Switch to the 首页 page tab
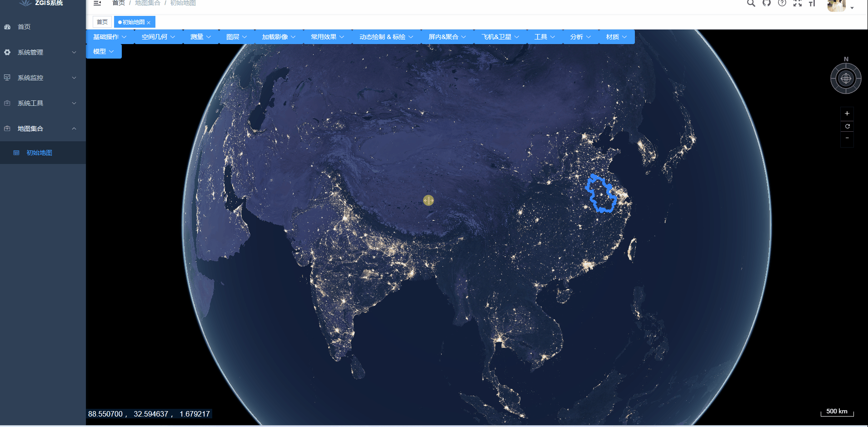This screenshot has height=427, width=868. coord(102,22)
